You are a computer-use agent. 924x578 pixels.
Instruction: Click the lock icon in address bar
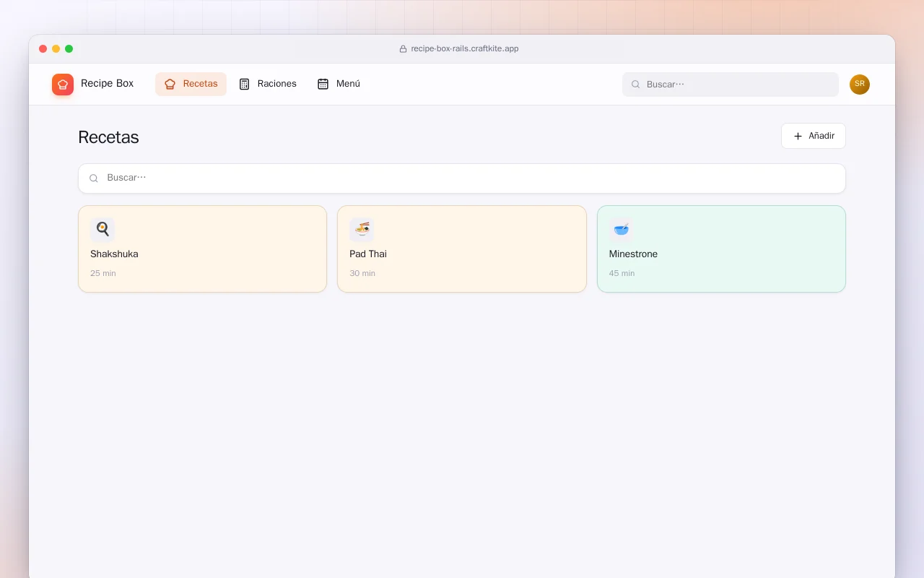click(403, 49)
